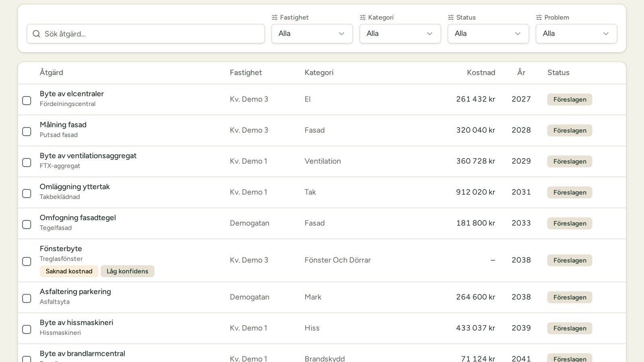
Task: Click the filter icon beside Fastighet
Action: pos(275,17)
